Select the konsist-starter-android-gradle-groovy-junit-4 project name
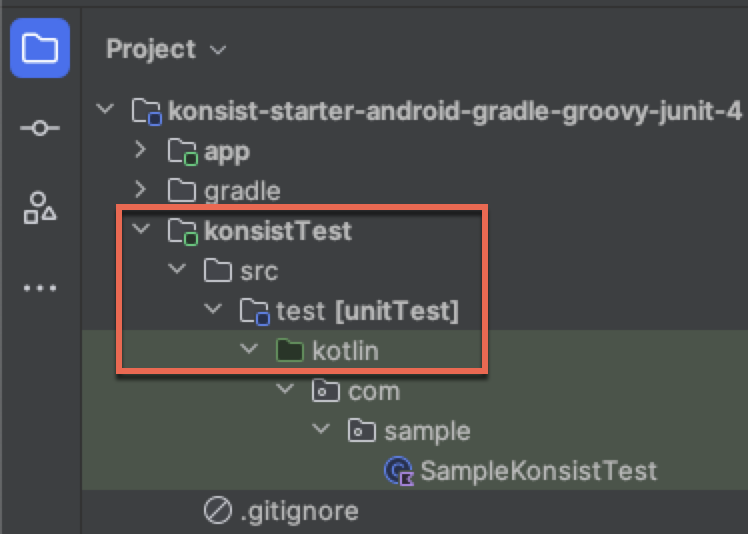 455,112
